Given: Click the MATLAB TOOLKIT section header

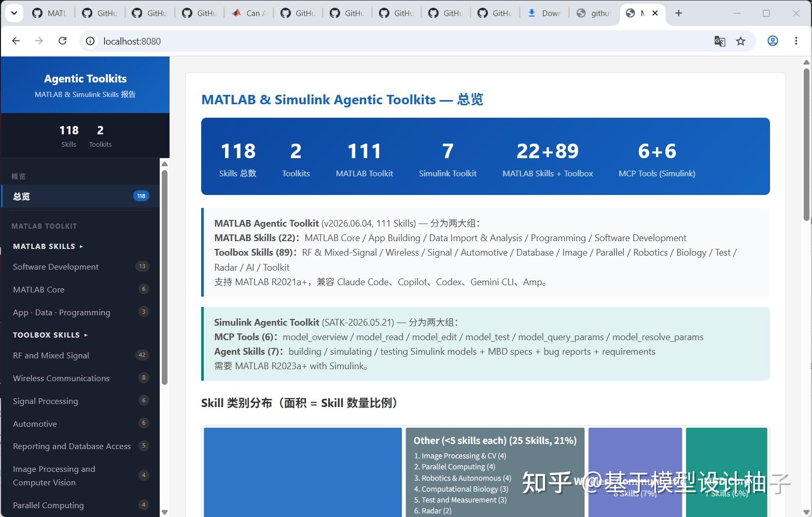Looking at the screenshot, I should 44,226.
